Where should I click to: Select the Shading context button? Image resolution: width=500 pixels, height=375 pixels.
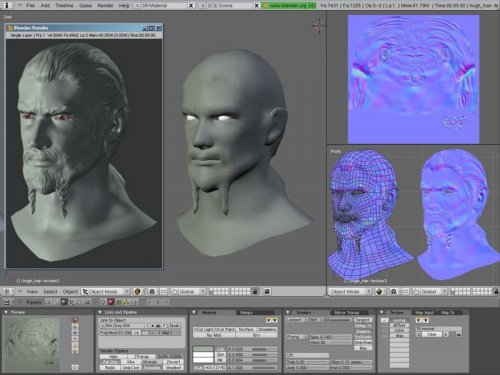(63, 302)
